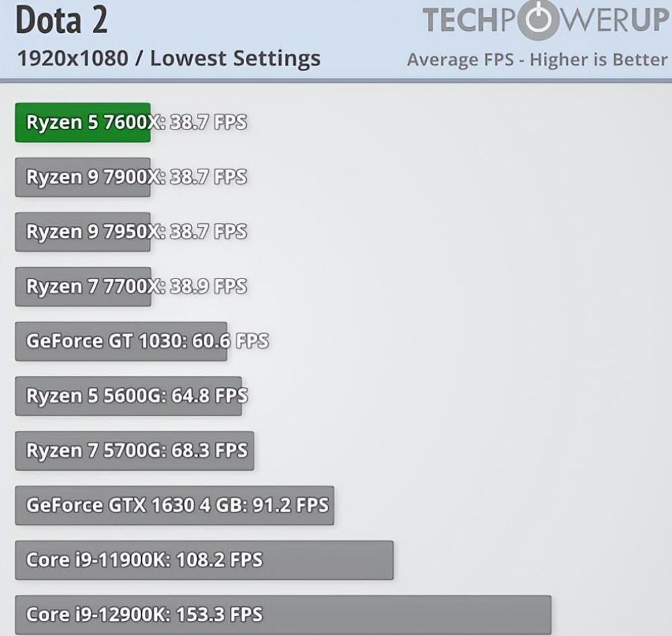Click the Average FPS caption
672x636 pixels.
537,59
